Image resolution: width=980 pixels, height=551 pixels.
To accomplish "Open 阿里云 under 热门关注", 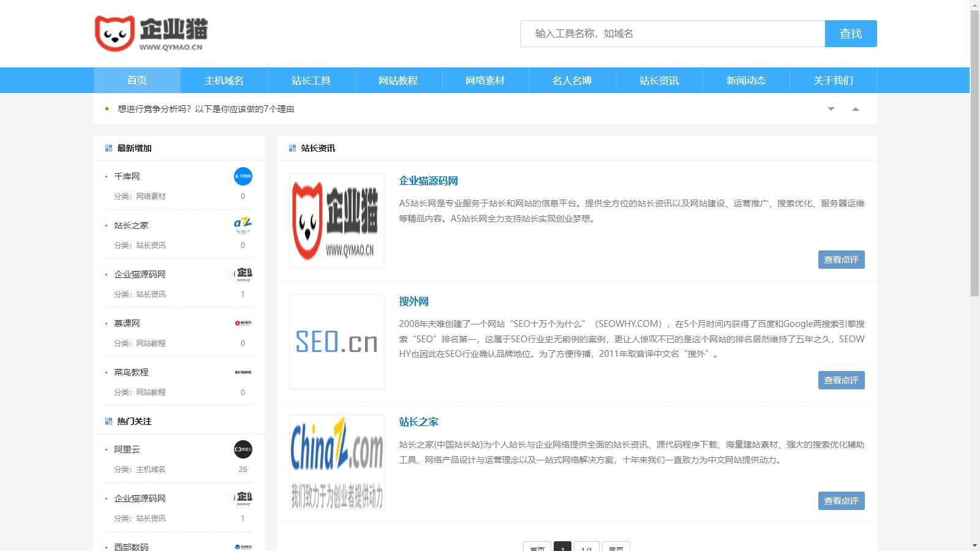I will coord(127,449).
